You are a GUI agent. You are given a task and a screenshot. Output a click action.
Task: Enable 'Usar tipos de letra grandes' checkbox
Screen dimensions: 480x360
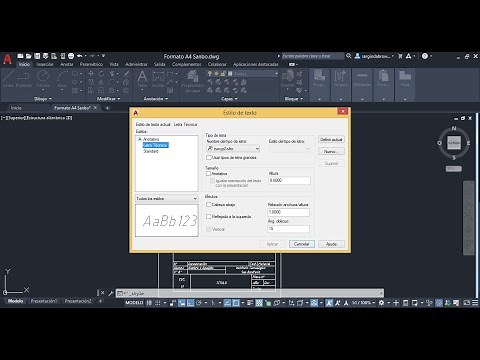pos(209,157)
